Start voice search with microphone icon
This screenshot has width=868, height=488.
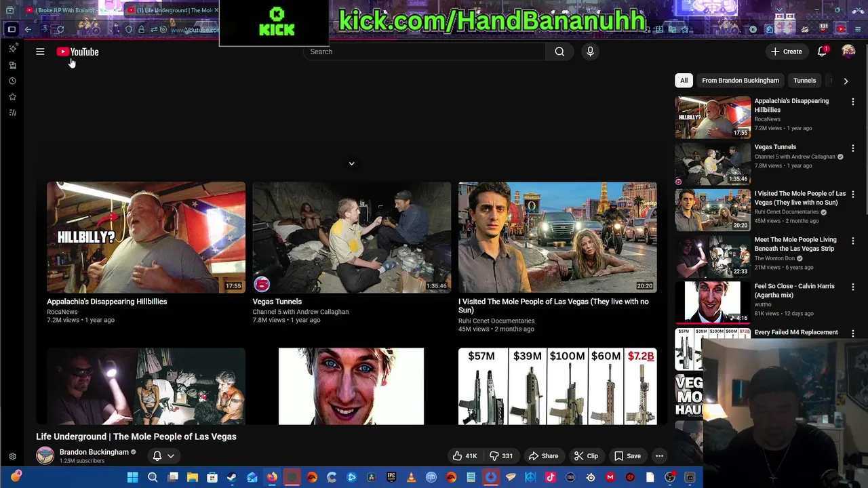590,52
